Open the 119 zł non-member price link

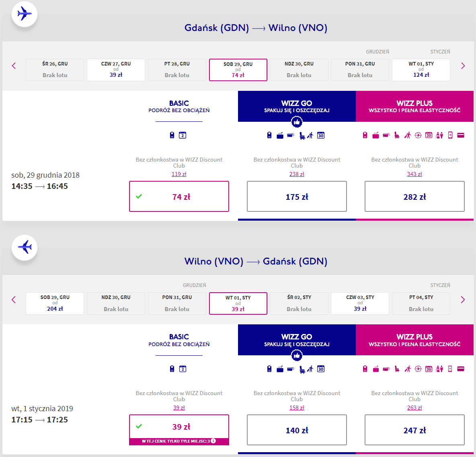[x=179, y=174]
